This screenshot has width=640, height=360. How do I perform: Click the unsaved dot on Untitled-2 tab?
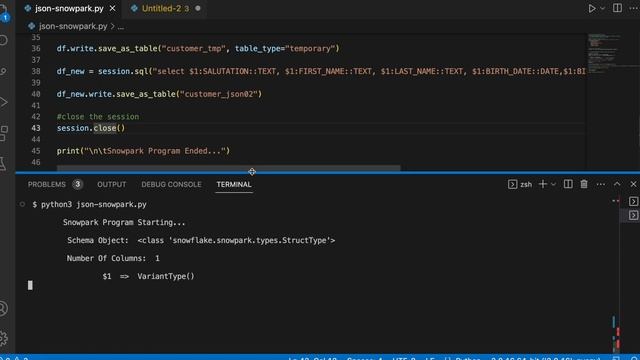[198, 8]
